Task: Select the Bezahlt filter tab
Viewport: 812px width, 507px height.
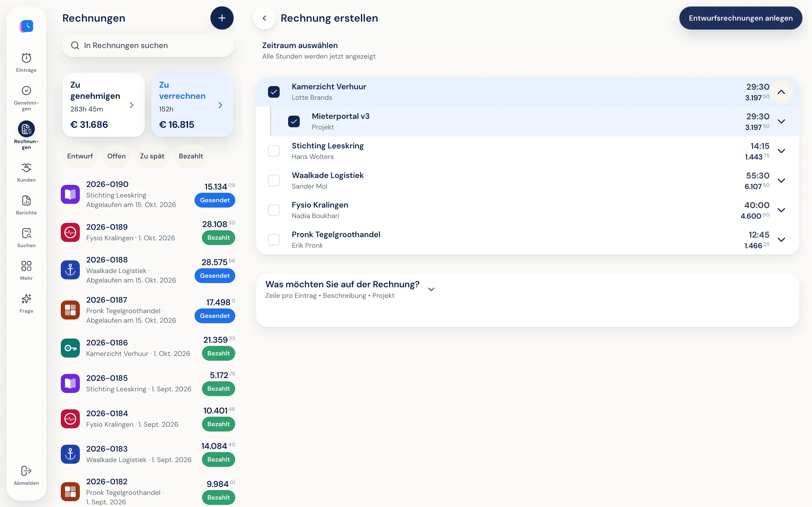Action: (x=191, y=156)
